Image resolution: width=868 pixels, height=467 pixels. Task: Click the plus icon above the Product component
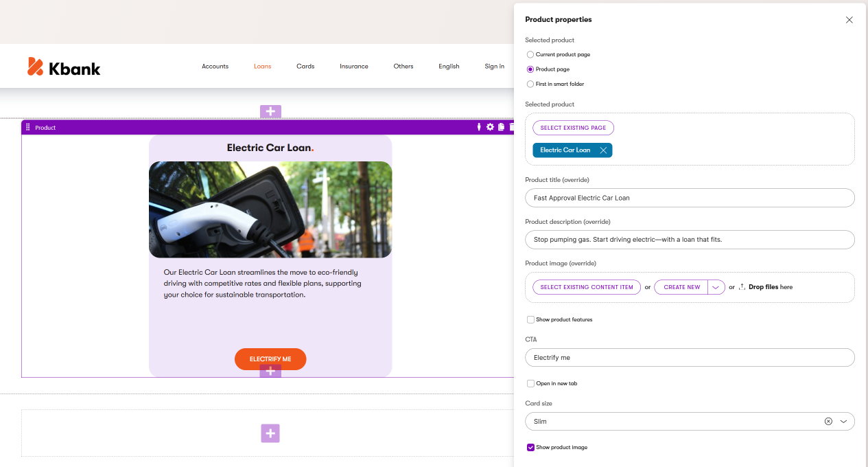270,111
